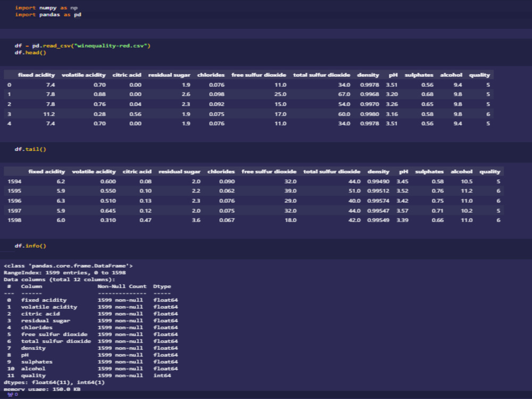Viewport: 532px width, 399px height.
Task: Select density value "0.9968"
Action: pyautogui.click(x=370, y=94)
